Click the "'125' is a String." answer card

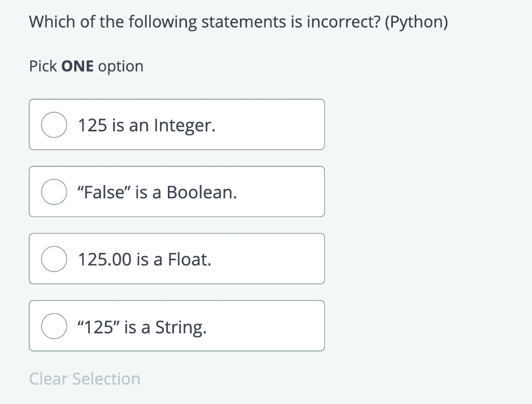[177, 326]
